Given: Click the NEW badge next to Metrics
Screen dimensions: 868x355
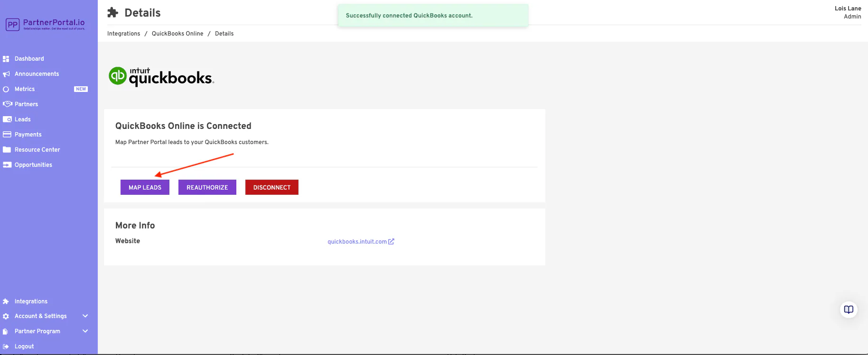Looking at the screenshot, I should point(81,89).
